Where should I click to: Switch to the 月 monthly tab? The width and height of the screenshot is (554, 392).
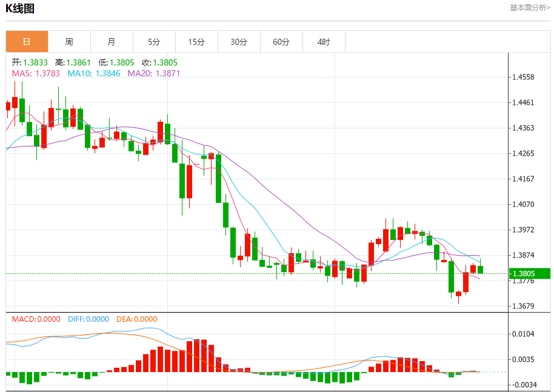pyautogui.click(x=112, y=42)
